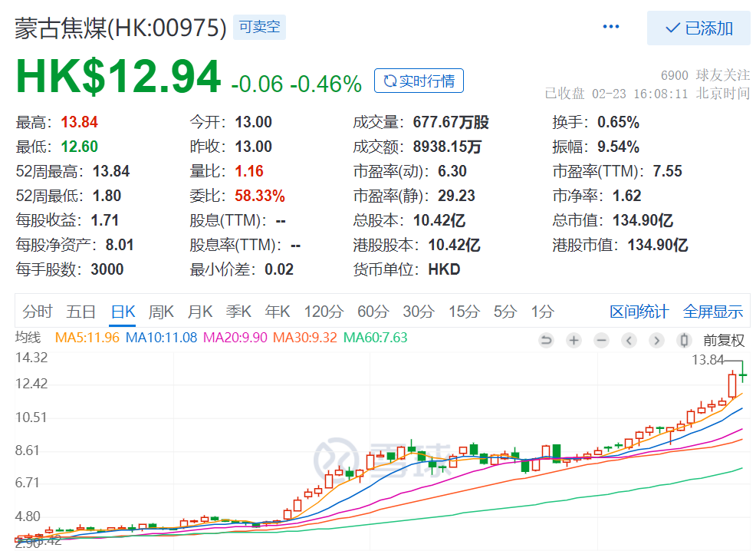Open the 区间统计 link
The width and height of the screenshot is (756, 551).
click(639, 312)
